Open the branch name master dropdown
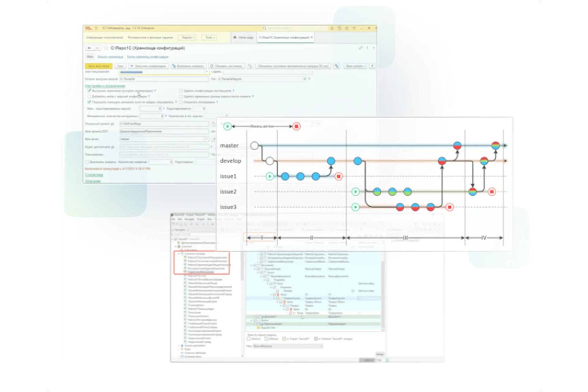Viewport: 588px width, 392px height. [207, 139]
